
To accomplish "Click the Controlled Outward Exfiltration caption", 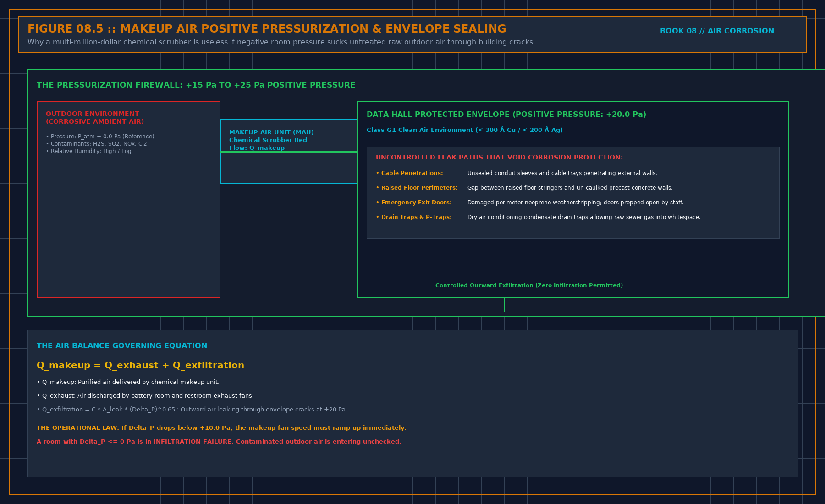I will click(529, 285).
